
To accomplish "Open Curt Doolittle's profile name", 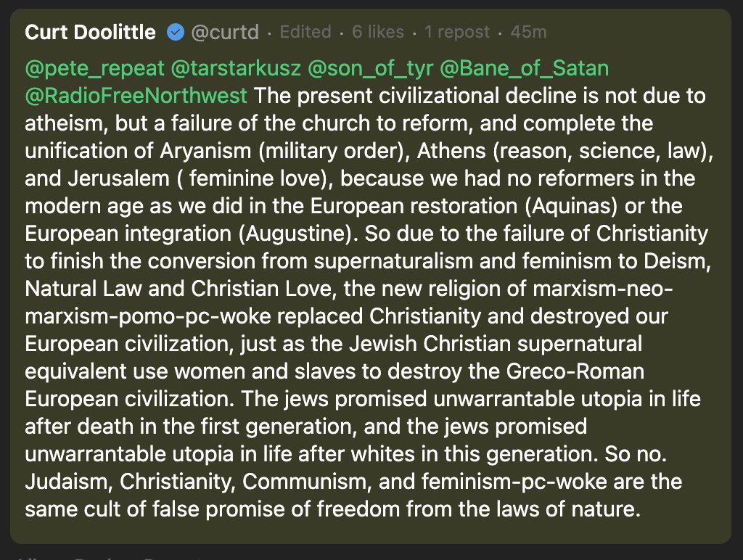I will point(90,33).
